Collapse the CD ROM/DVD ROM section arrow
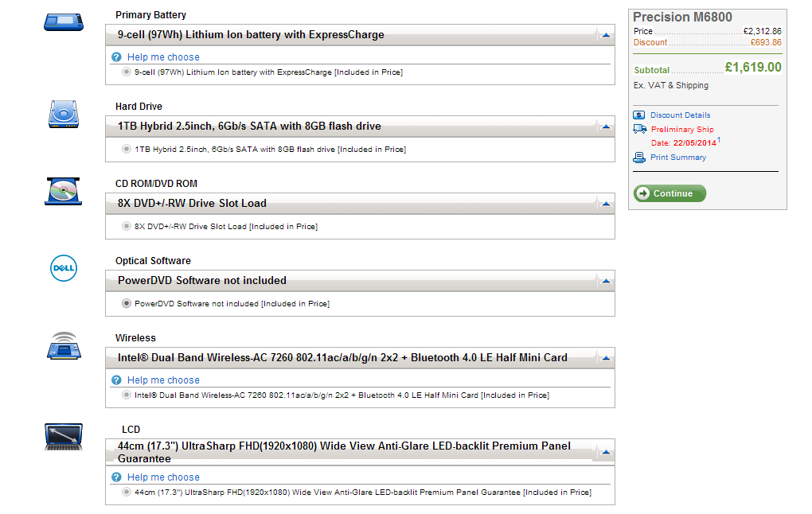812x514 pixels. coord(605,204)
